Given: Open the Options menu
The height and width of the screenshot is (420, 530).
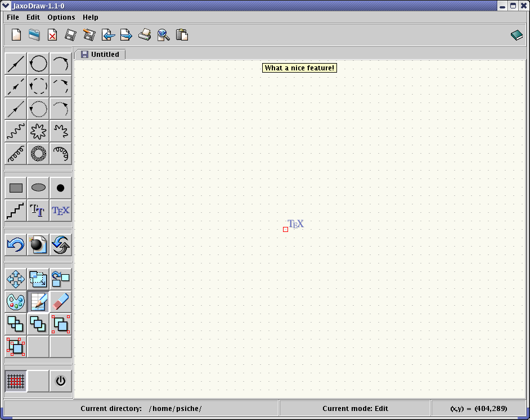Looking at the screenshot, I should point(61,17).
